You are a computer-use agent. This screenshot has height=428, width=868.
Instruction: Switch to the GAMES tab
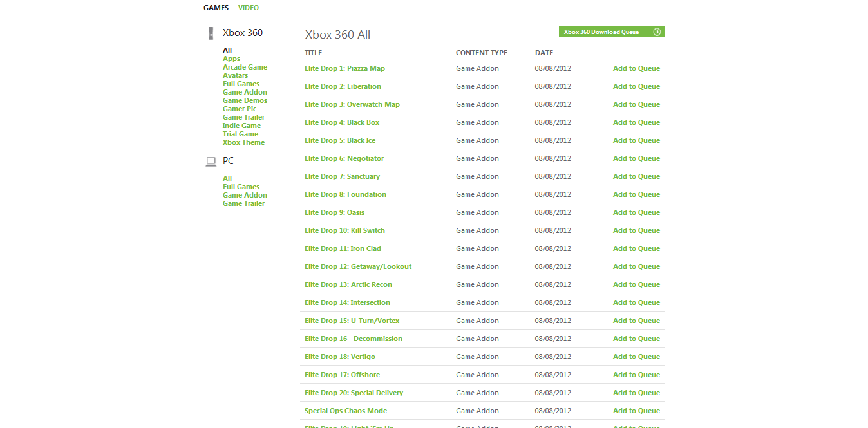tap(216, 8)
